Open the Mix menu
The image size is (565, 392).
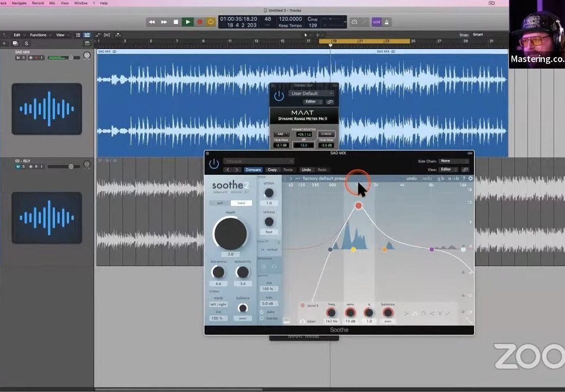click(x=52, y=3)
